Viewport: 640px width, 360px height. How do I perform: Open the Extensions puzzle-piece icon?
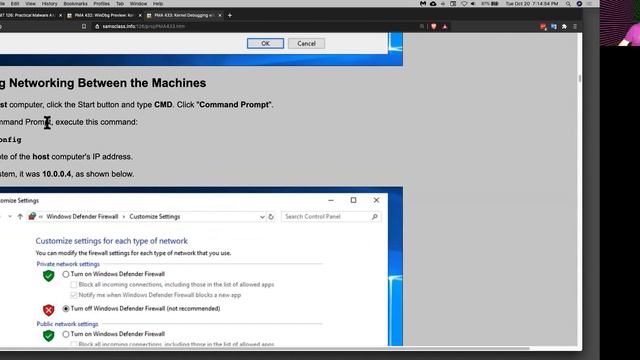click(x=564, y=26)
